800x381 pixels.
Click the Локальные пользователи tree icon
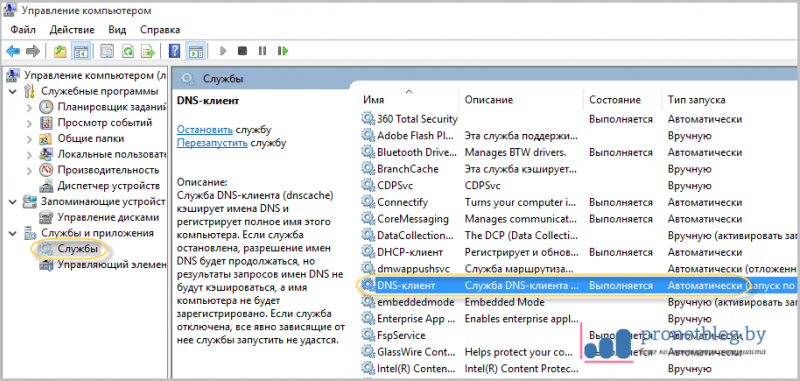(46, 155)
